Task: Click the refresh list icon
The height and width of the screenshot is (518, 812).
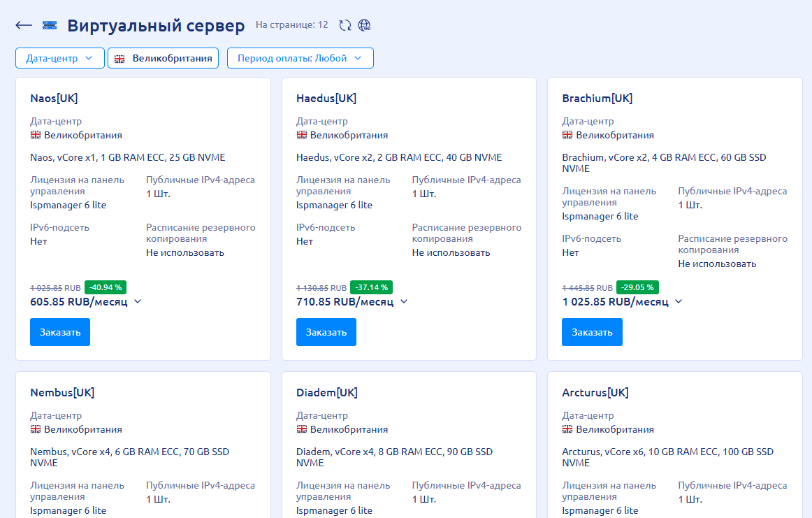Action: point(345,25)
